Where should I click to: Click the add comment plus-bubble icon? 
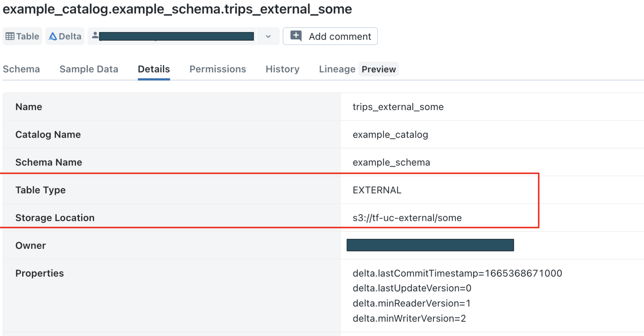pyautogui.click(x=296, y=36)
